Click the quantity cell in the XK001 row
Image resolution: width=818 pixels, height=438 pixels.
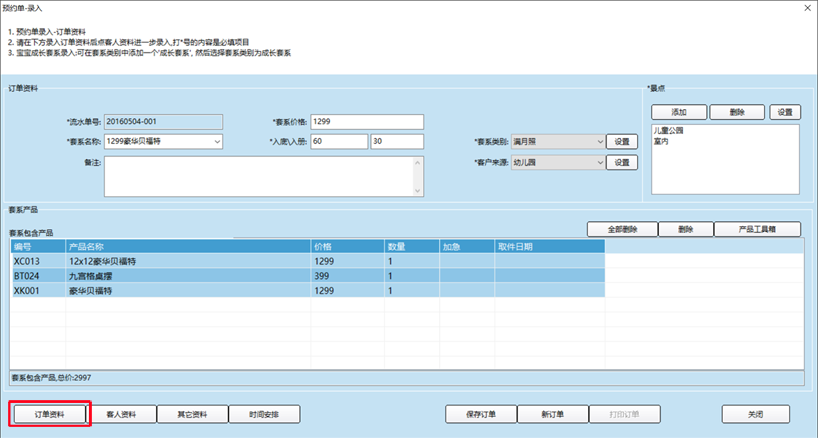click(x=412, y=290)
